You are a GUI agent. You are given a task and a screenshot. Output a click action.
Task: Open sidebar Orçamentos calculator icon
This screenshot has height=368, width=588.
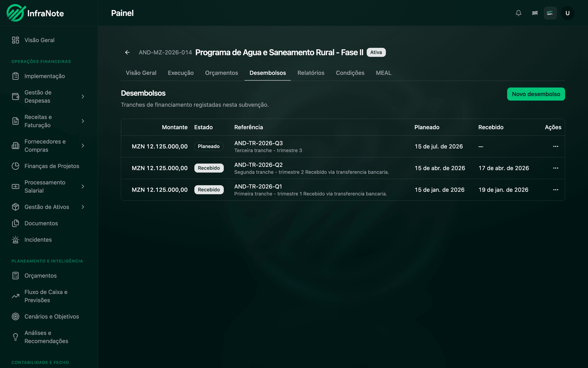[x=16, y=276]
